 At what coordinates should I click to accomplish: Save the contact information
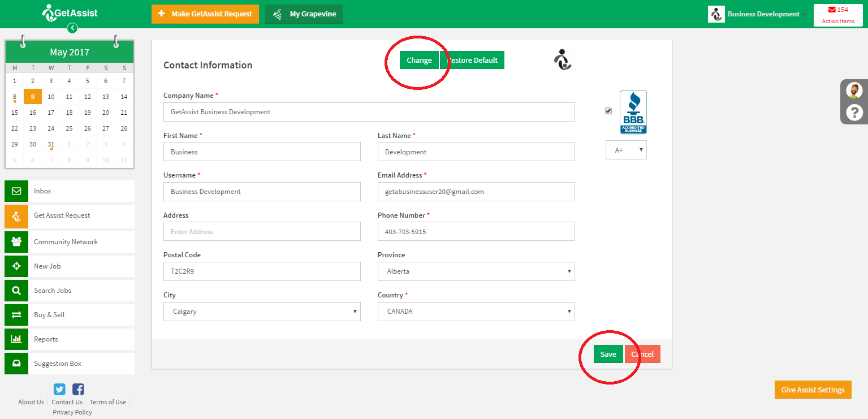tap(608, 354)
